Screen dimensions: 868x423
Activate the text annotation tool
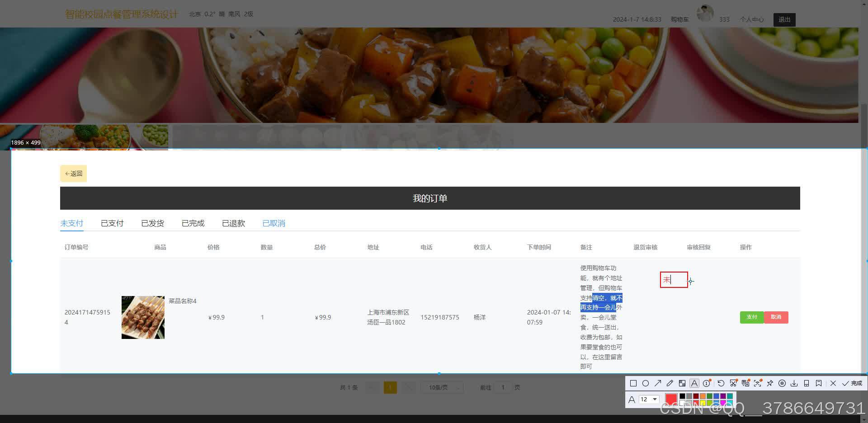pyautogui.click(x=694, y=383)
